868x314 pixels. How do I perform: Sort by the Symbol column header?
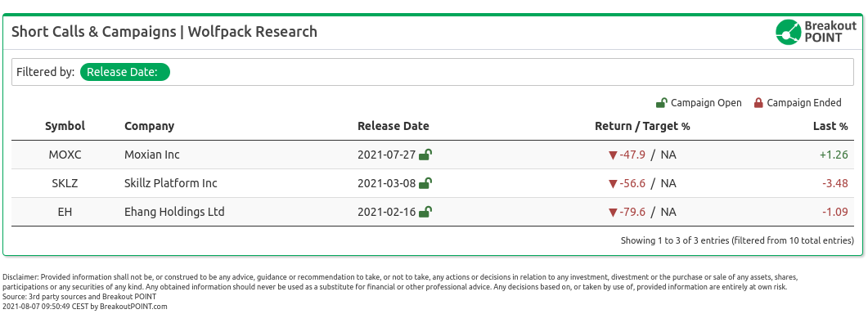(x=65, y=126)
